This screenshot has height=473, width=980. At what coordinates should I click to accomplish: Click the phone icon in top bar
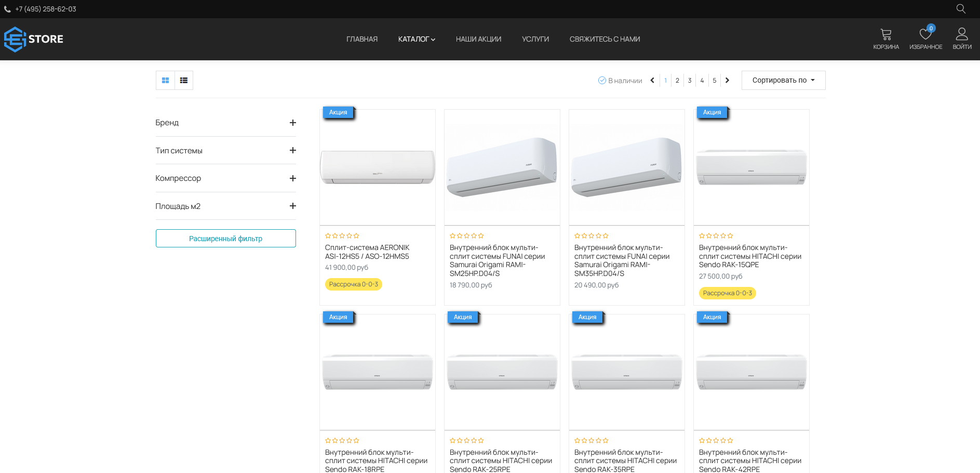point(7,9)
